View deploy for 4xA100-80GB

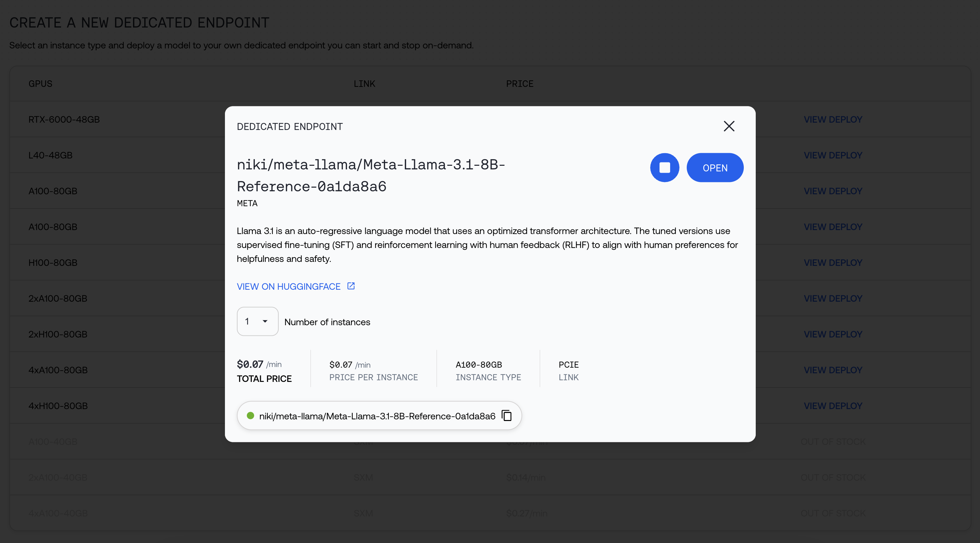coord(833,370)
